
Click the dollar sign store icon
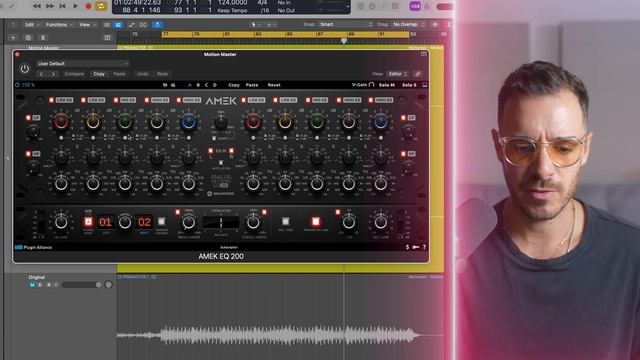click(x=407, y=247)
